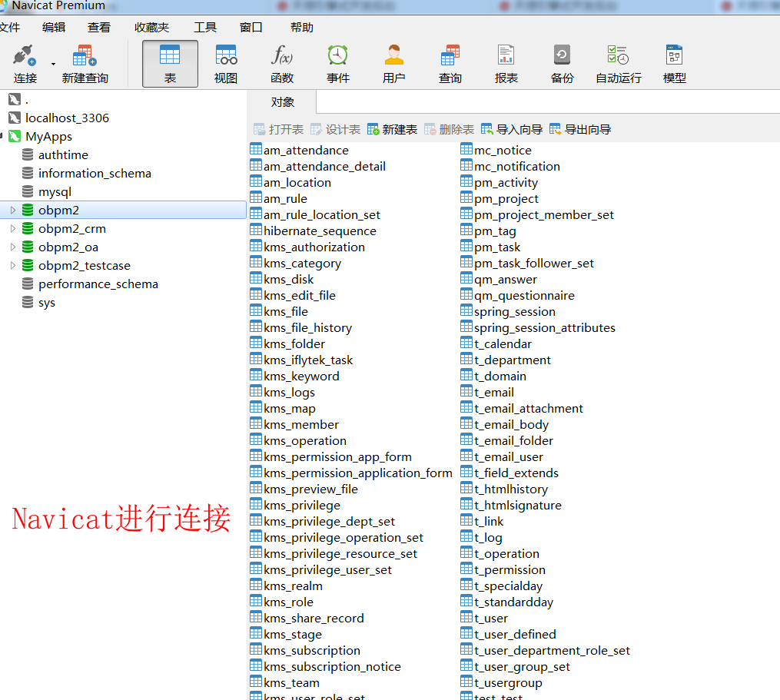
Task: Select the performance_schema database
Action: (x=98, y=284)
